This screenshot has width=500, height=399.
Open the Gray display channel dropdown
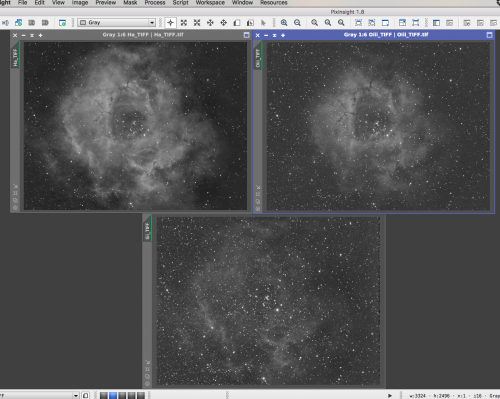[x=117, y=22]
